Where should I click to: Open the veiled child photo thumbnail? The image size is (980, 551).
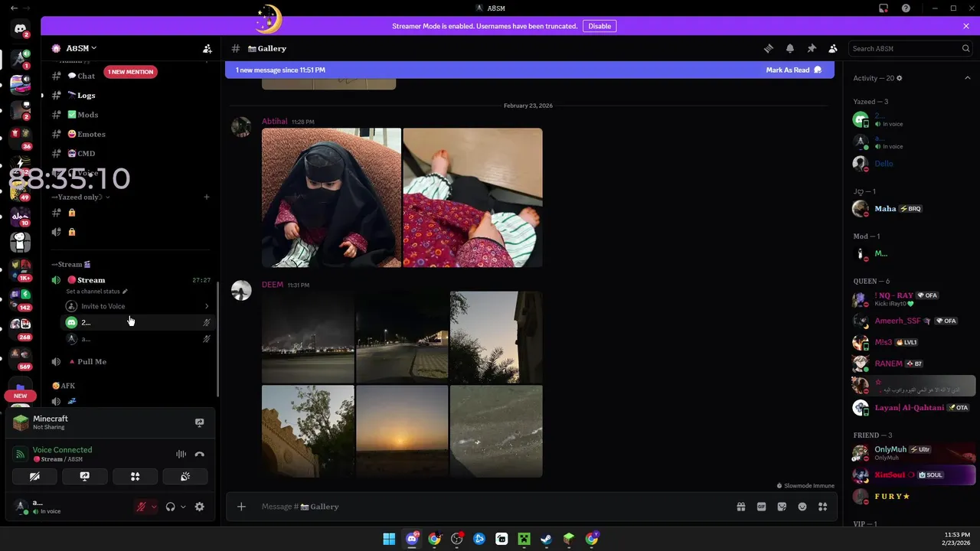click(x=332, y=197)
